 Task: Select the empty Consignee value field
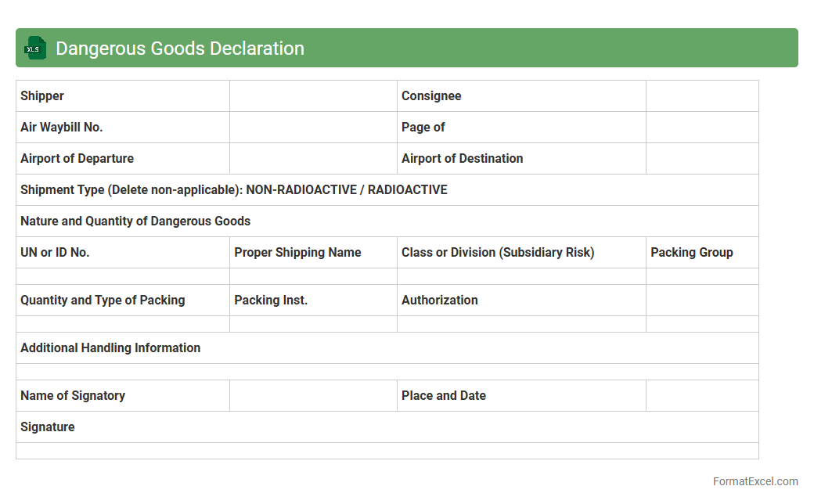701,96
